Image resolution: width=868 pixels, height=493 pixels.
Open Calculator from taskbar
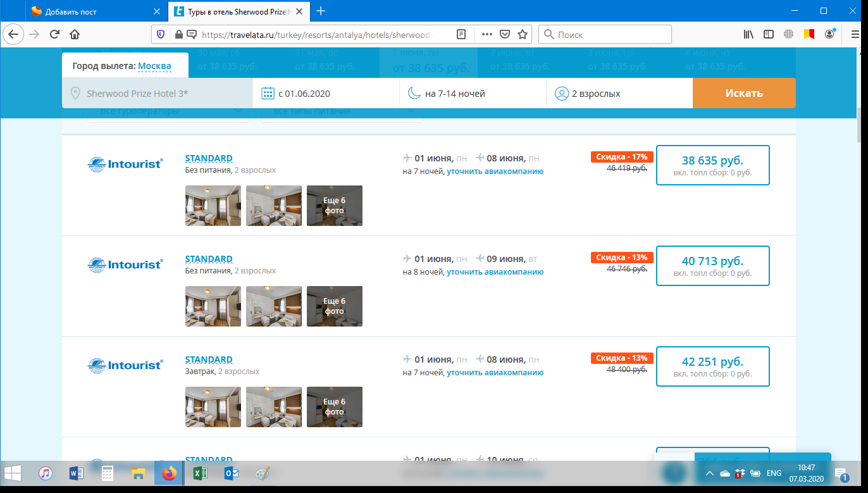[108, 473]
